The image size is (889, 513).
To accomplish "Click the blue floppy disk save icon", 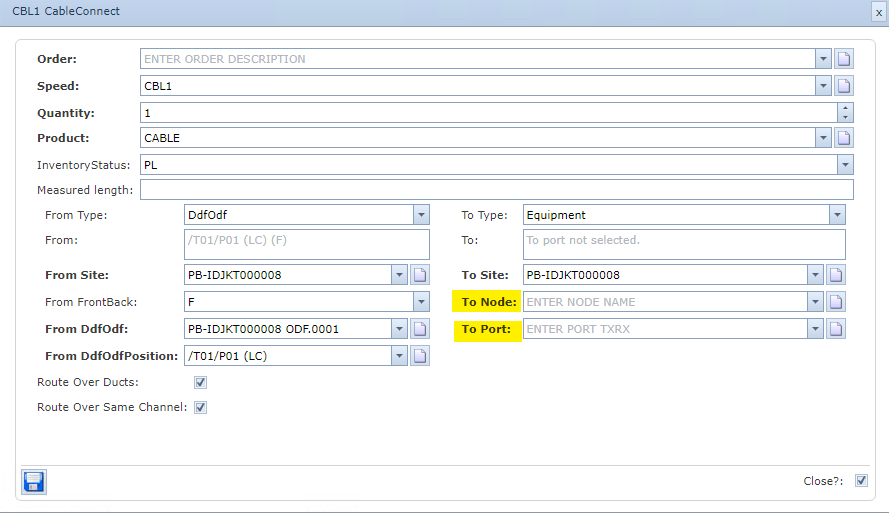I will pyautogui.click(x=33, y=481).
